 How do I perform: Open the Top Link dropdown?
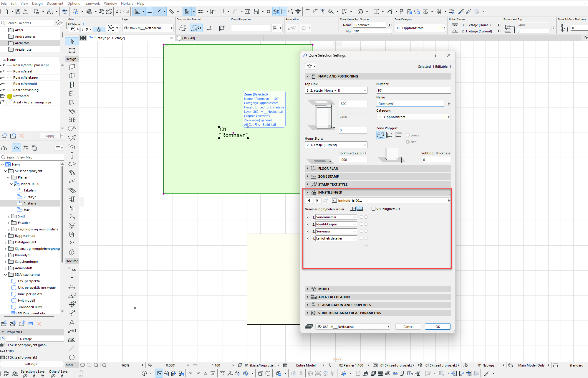(336, 90)
